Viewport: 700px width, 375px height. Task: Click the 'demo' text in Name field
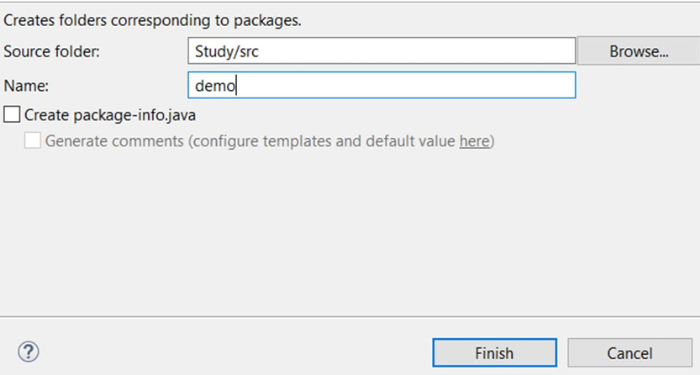[x=215, y=85]
